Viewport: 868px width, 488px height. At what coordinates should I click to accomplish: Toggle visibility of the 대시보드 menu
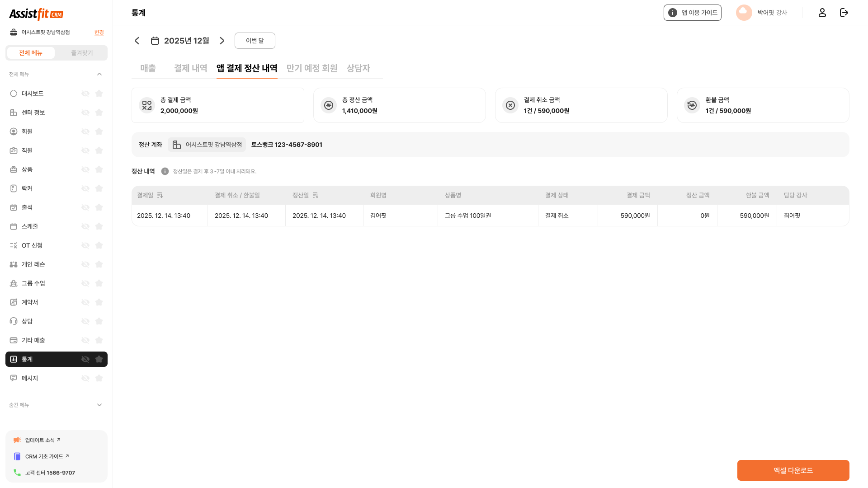(x=85, y=94)
